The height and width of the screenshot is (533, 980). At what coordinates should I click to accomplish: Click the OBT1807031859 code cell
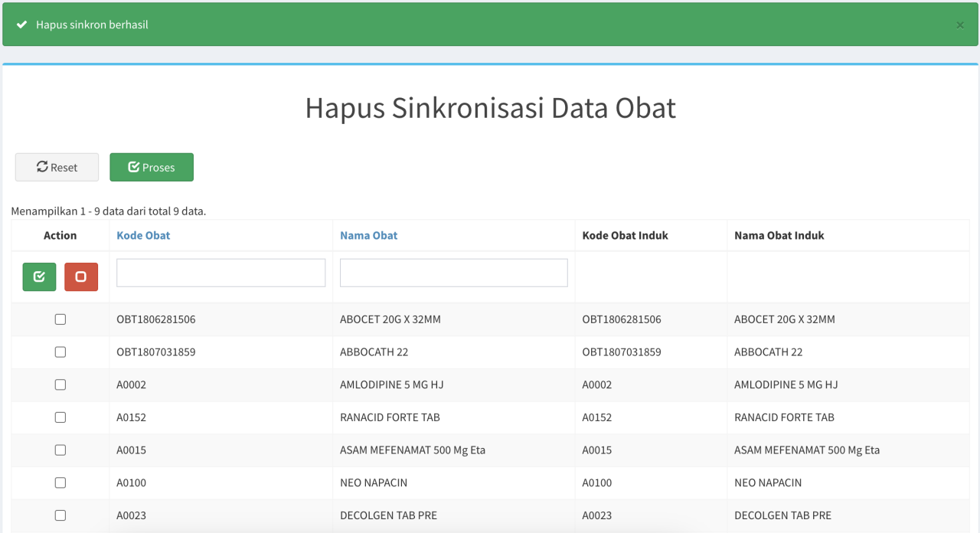tap(156, 352)
